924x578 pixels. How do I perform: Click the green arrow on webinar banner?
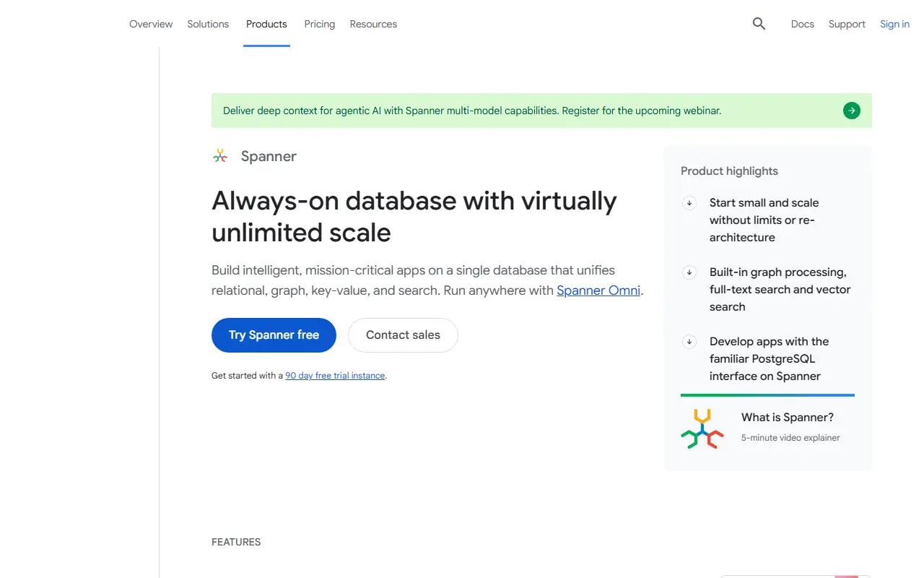852,111
